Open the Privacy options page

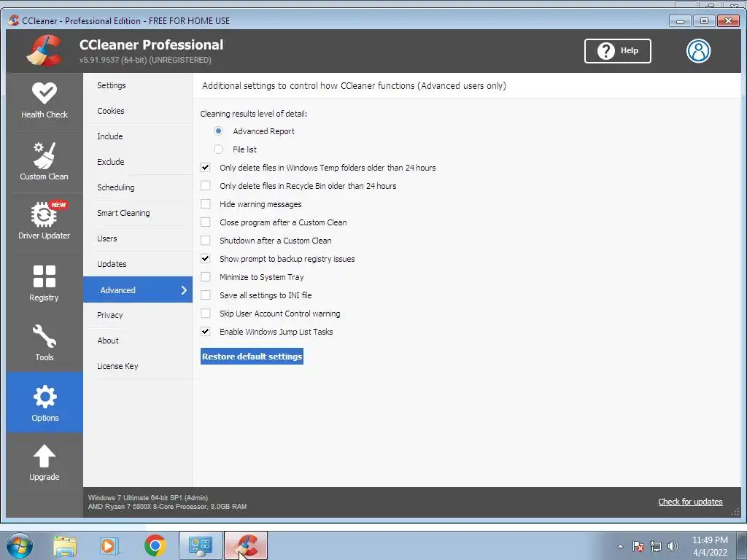[x=138, y=315]
